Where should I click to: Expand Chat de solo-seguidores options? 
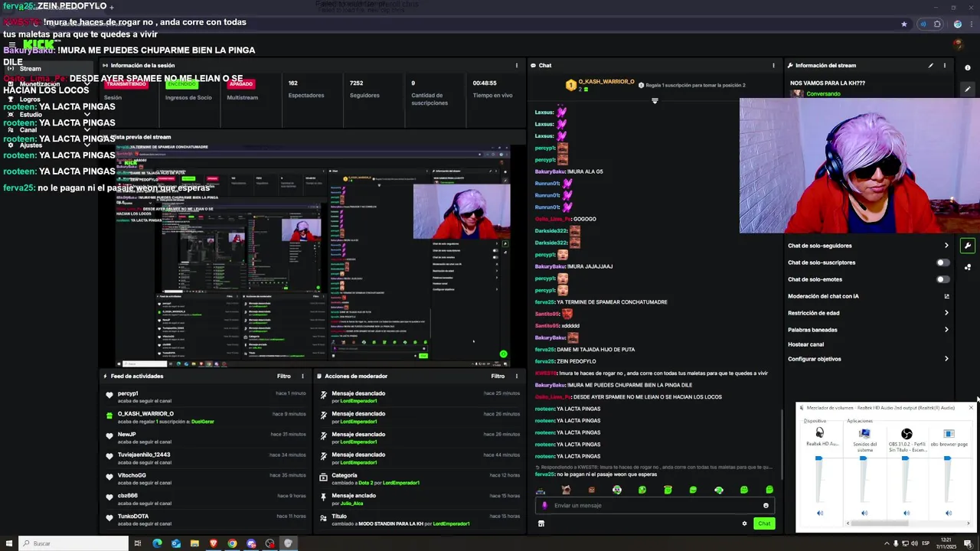[x=946, y=246]
